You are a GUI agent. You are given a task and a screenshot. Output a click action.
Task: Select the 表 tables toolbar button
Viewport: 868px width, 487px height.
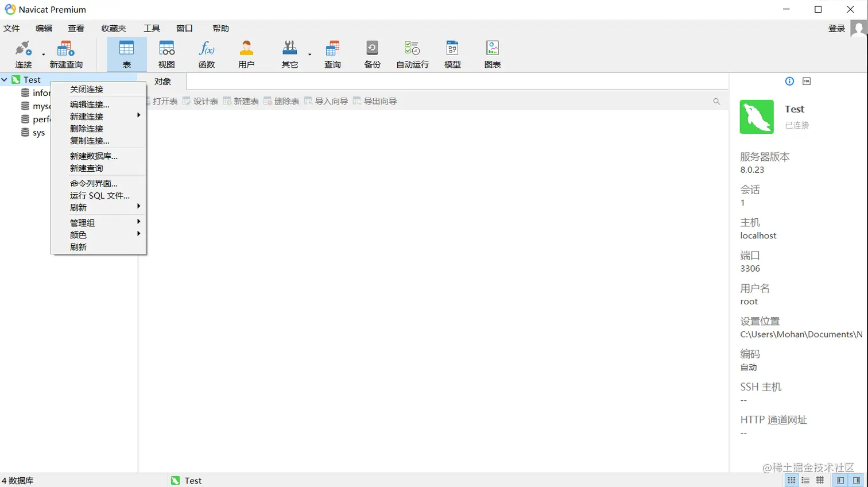pyautogui.click(x=126, y=55)
